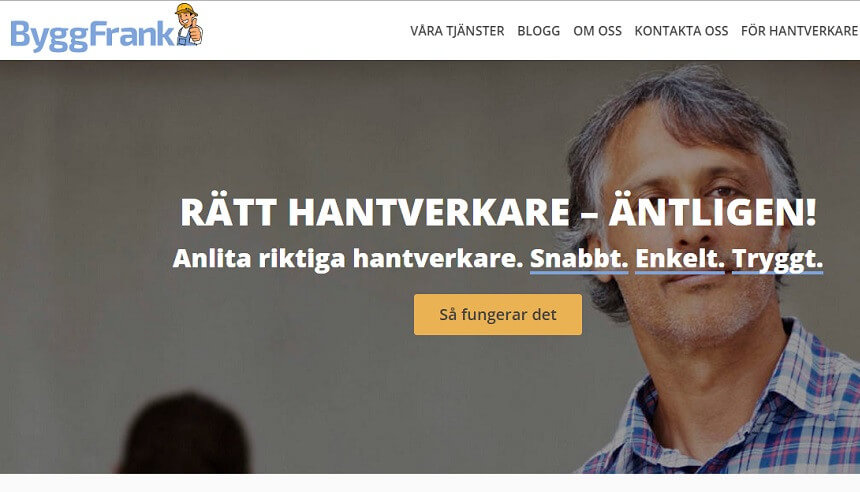
Task: Click the mascot's thumbs-up hand
Action: pos(196,34)
